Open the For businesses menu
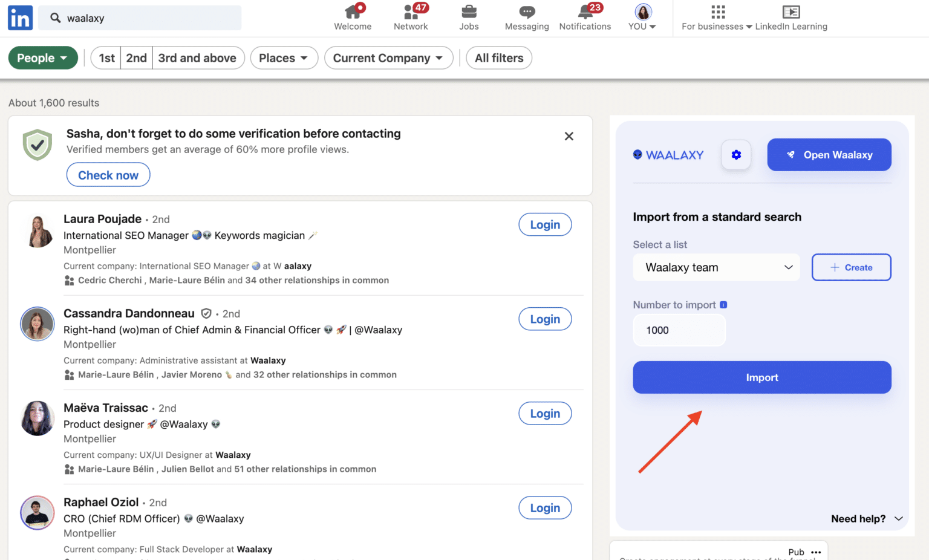 click(717, 17)
